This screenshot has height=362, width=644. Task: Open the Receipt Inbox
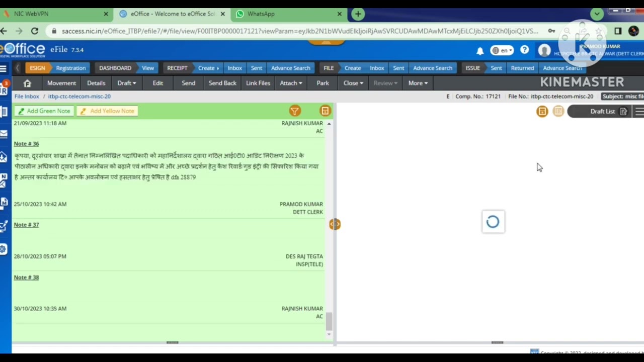click(x=234, y=68)
